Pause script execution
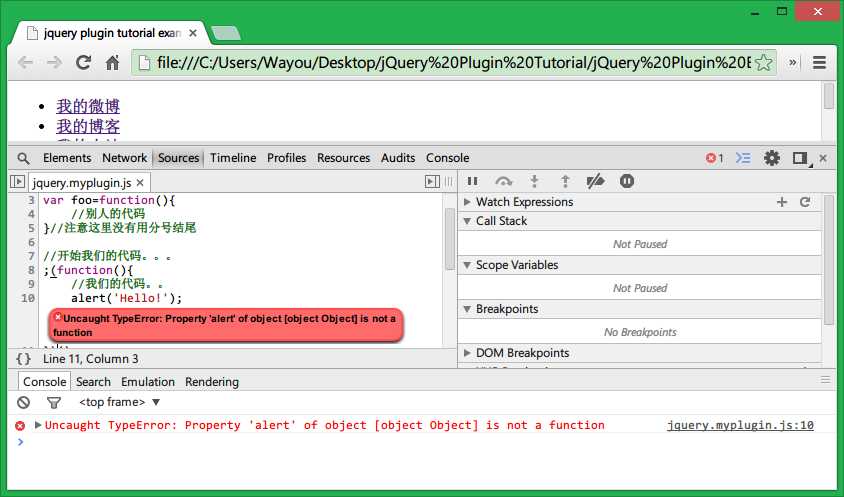844x497 pixels. (473, 181)
